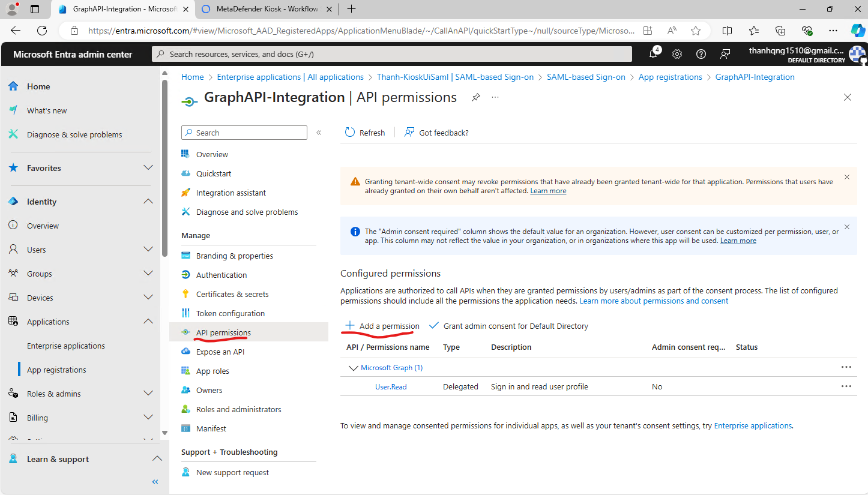Expand the Billing menu chevron
868x495 pixels.
(148, 418)
